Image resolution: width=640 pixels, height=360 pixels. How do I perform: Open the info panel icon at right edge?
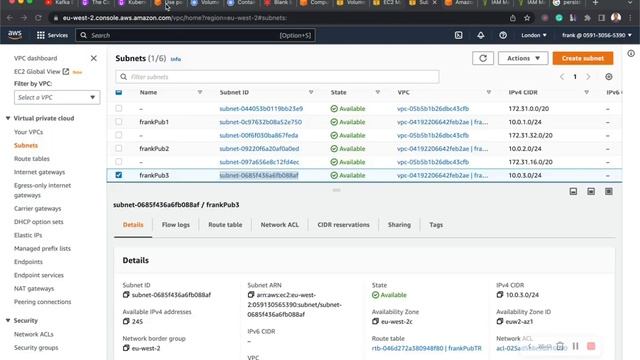(631, 53)
